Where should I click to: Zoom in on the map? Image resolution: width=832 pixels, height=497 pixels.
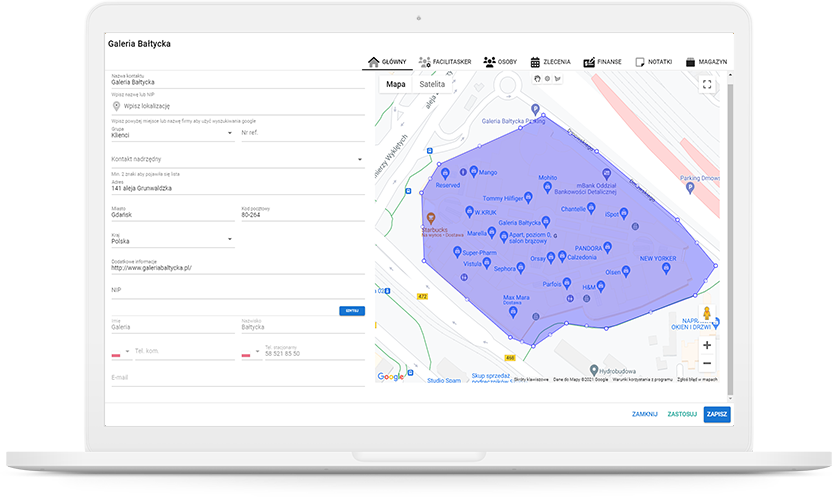[707, 345]
